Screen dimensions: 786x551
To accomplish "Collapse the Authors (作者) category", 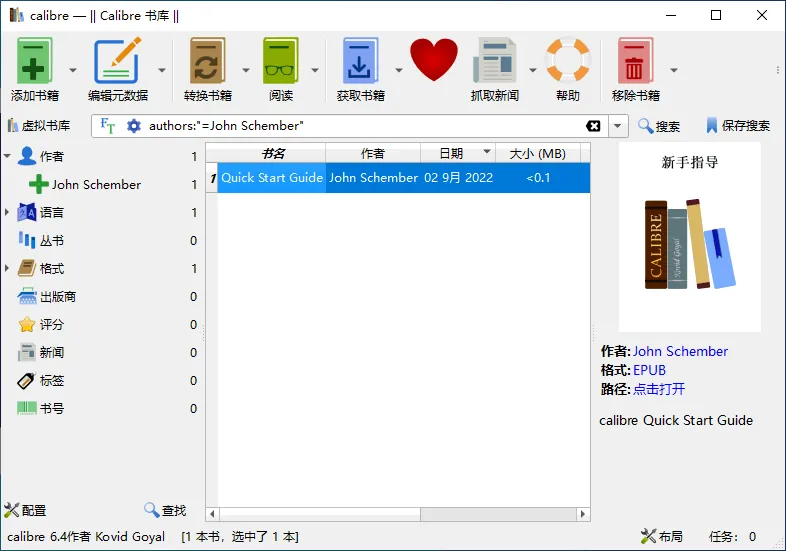I will (7, 156).
